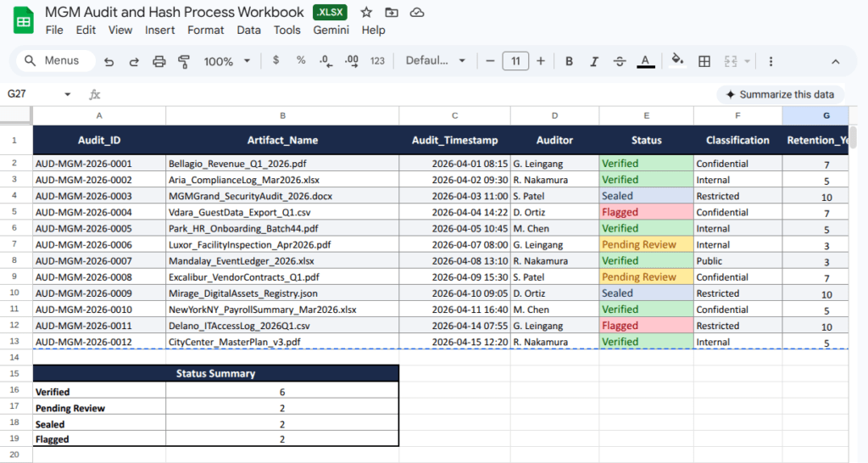This screenshot has height=463, width=868.
Task: Click Summarize this data button
Action: pyautogui.click(x=780, y=95)
